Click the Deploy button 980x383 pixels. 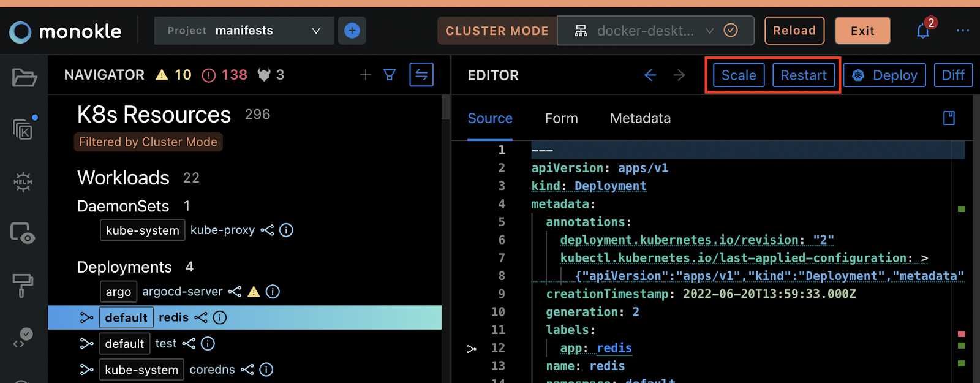(884, 75)
